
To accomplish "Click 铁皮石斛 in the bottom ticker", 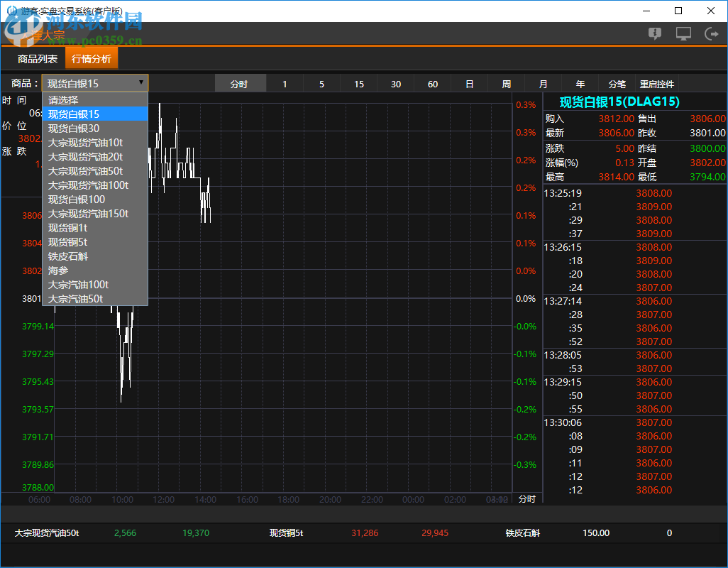I will [x=523, y=533].
